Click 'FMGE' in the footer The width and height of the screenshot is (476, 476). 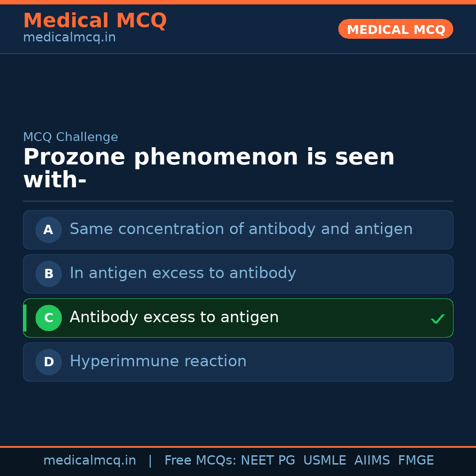[416, 461]
